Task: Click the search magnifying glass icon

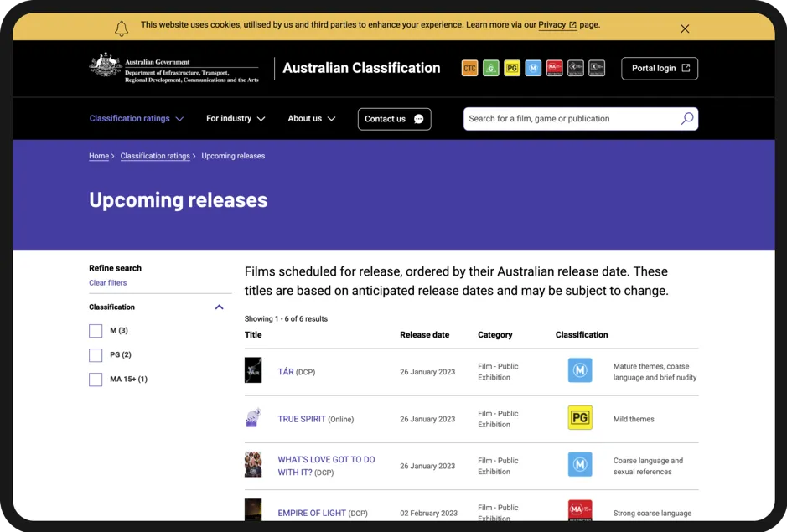Action: point(686,118)
